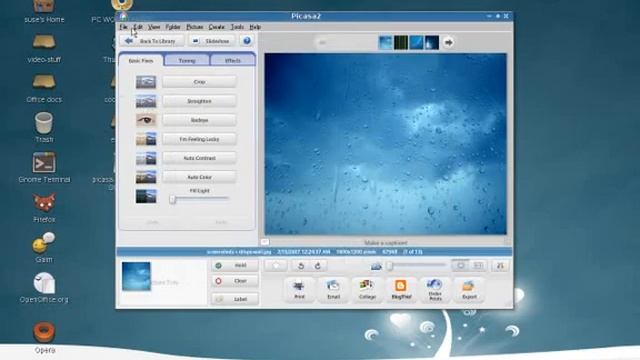The image size is (640, 360).
Task: Switch to the Effects tab
Action: [233, 60]
